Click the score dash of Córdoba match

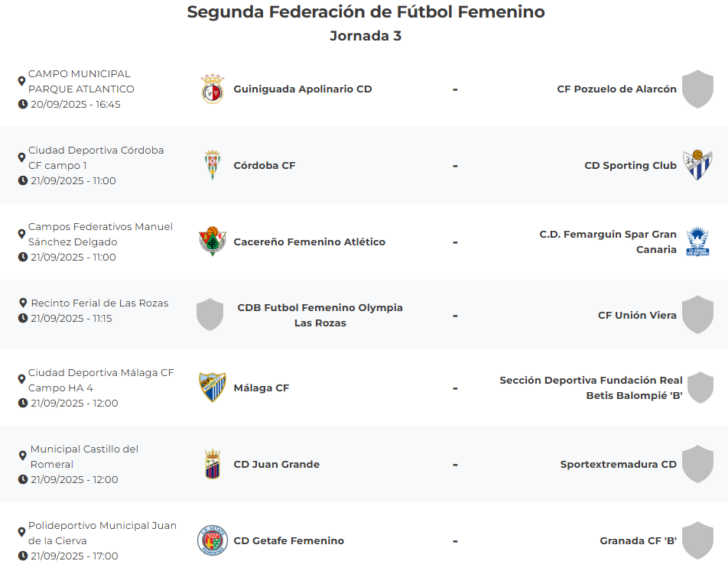pos(455,166)
